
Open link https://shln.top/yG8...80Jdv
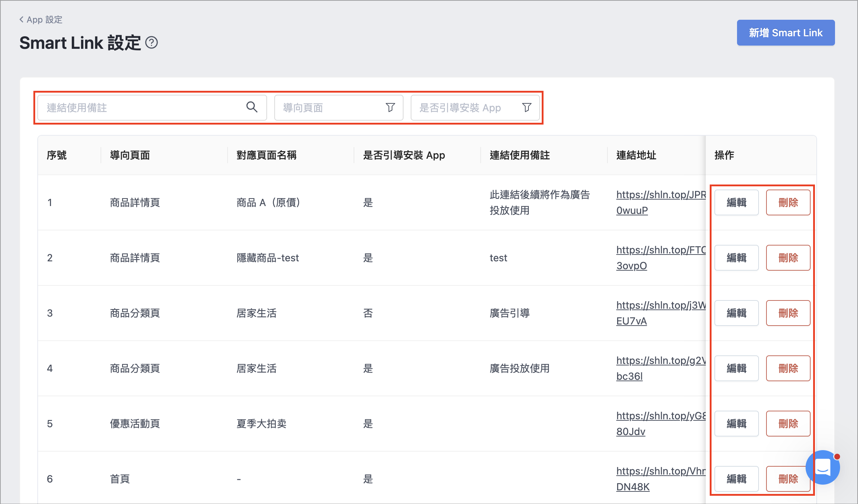[661, 424]
